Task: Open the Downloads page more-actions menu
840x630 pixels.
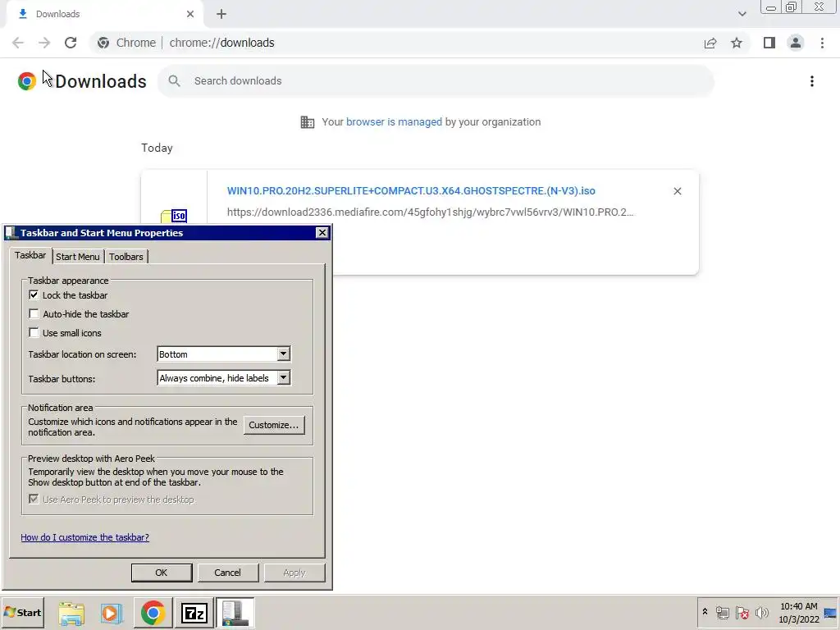Action: coord(812,81)
